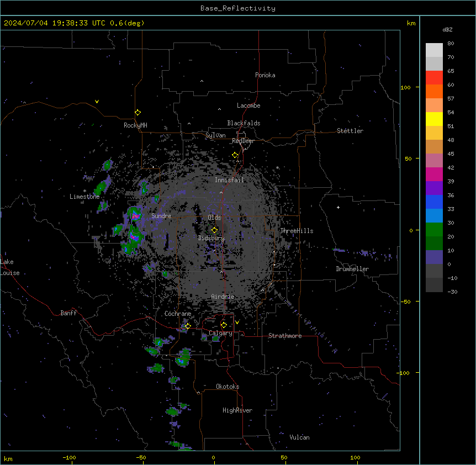Screen dimensions: 476x465
Task: Click the yellow diamond marker above RockyMH
Action: click(137, 113)
